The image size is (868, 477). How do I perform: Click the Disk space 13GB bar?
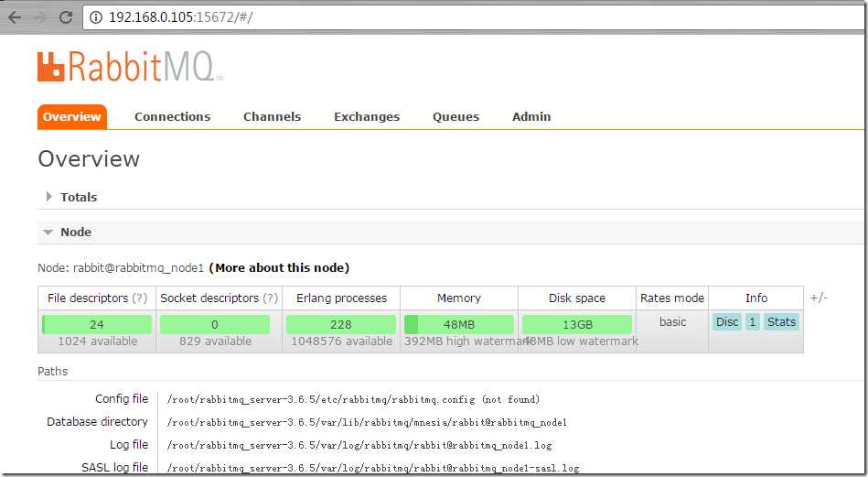(x=577, y=325)
